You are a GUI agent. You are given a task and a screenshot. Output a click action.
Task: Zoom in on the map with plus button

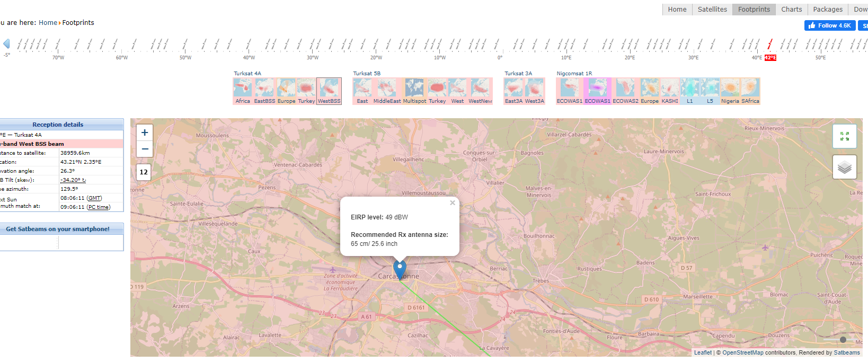click(x=145, y=133)
